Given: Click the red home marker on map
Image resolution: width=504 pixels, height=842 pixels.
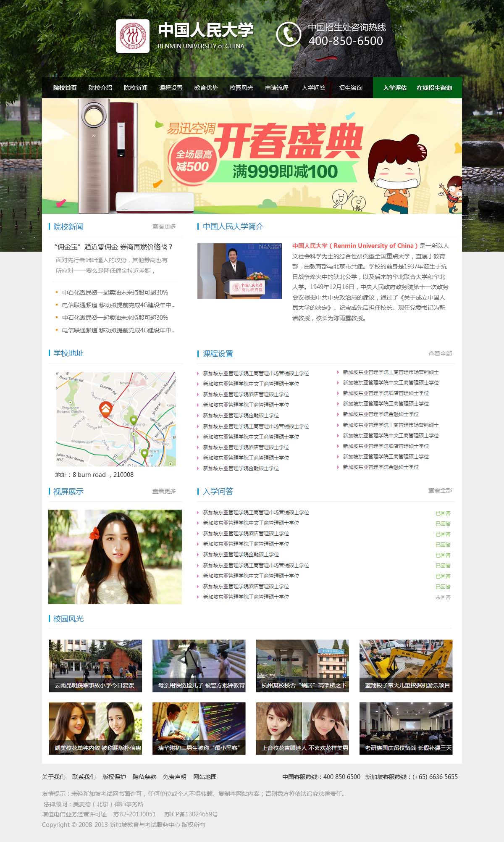Looking at the screenshot, I should point(105,408).
